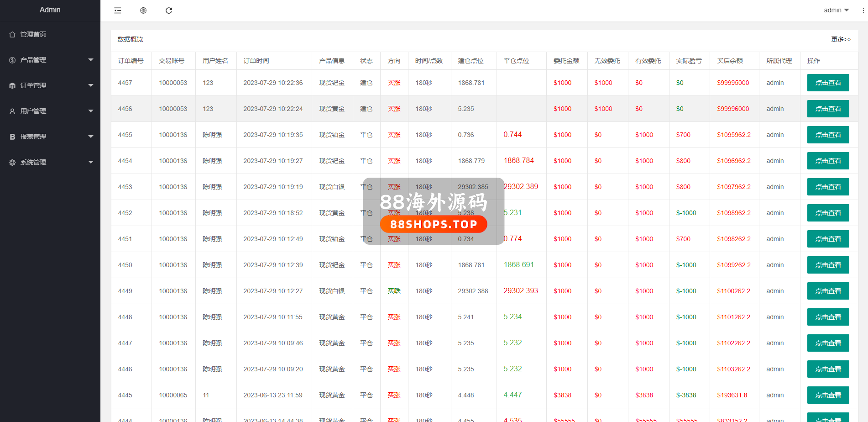868x422 pixels.
Task: Click the person icon next to 用户管理
Action: point(12,111)
